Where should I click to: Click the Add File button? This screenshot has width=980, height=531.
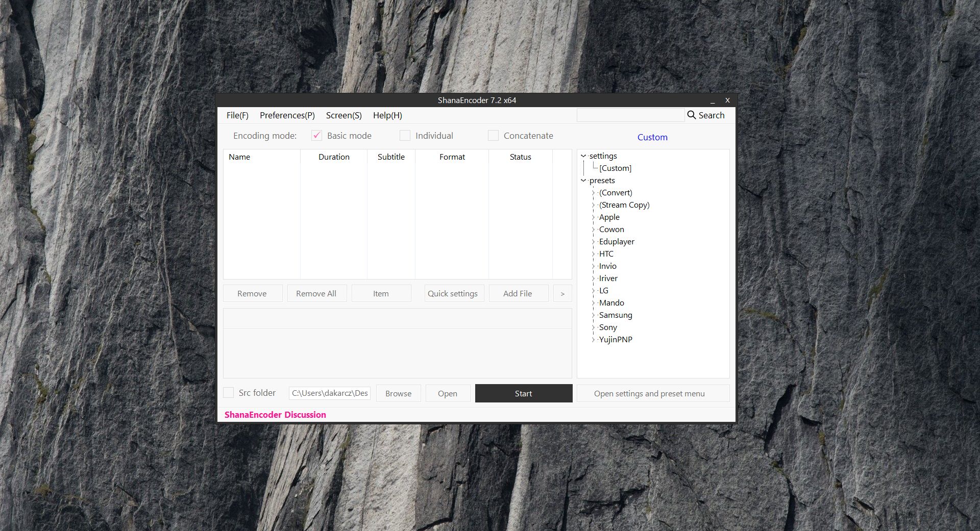pos(518,294)
